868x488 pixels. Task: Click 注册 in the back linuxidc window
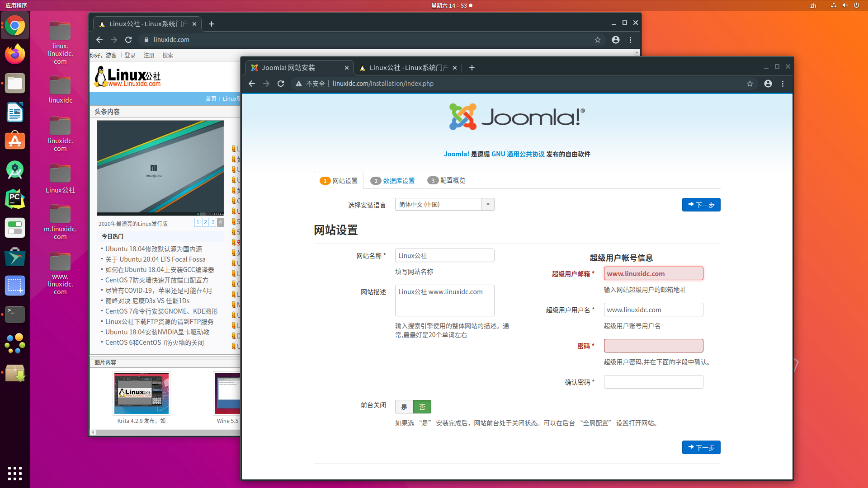(149, 55)
